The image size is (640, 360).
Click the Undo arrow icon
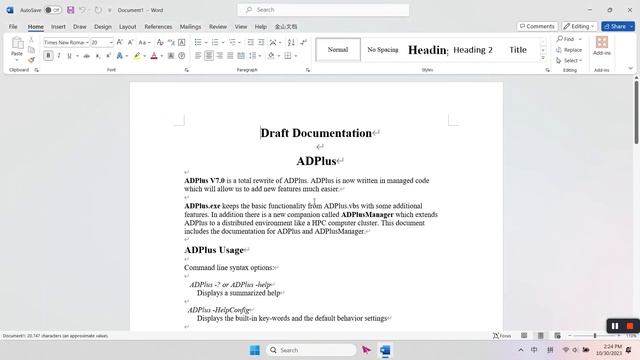click(x=82, y=10)
